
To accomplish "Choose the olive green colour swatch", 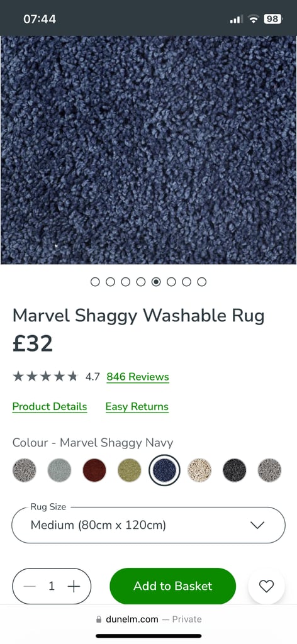I will pyautogui.click(x=130, y=470).
